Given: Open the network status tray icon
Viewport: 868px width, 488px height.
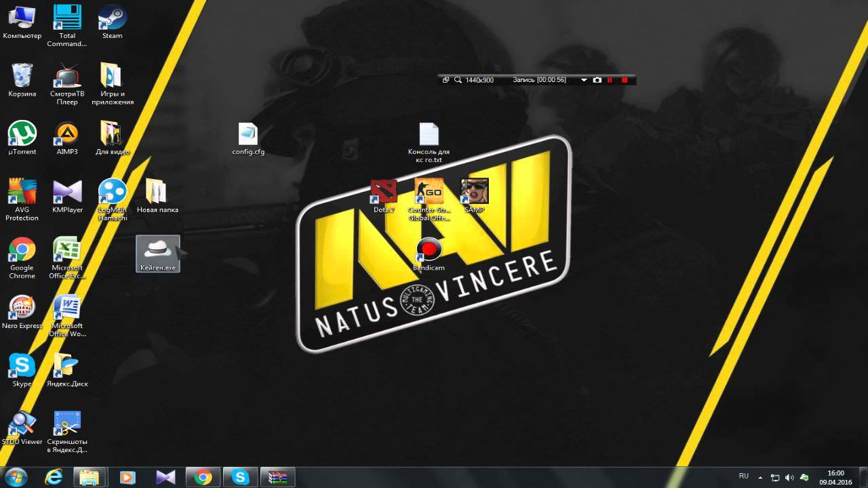Looking at the screenshot, I should (775, 477).
